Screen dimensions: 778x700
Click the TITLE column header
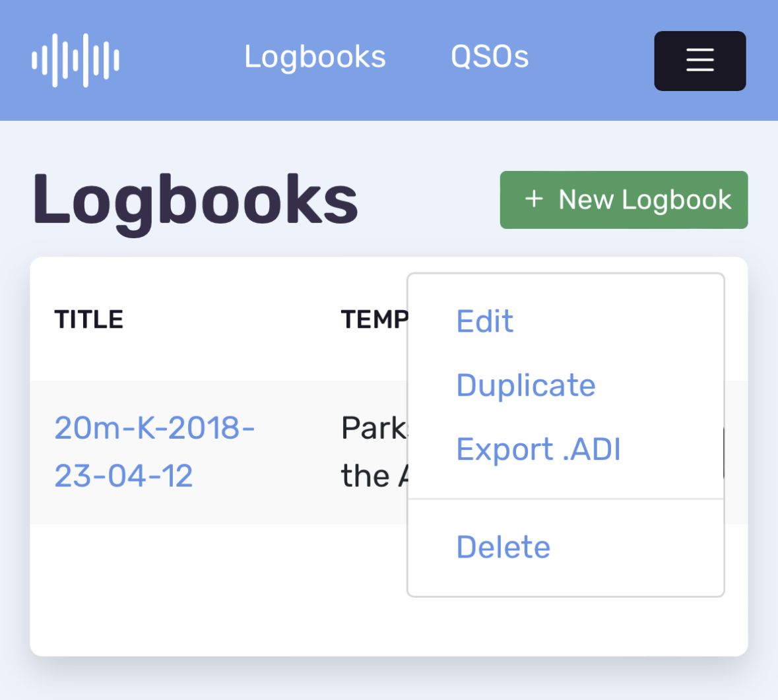tap(88, 319)
